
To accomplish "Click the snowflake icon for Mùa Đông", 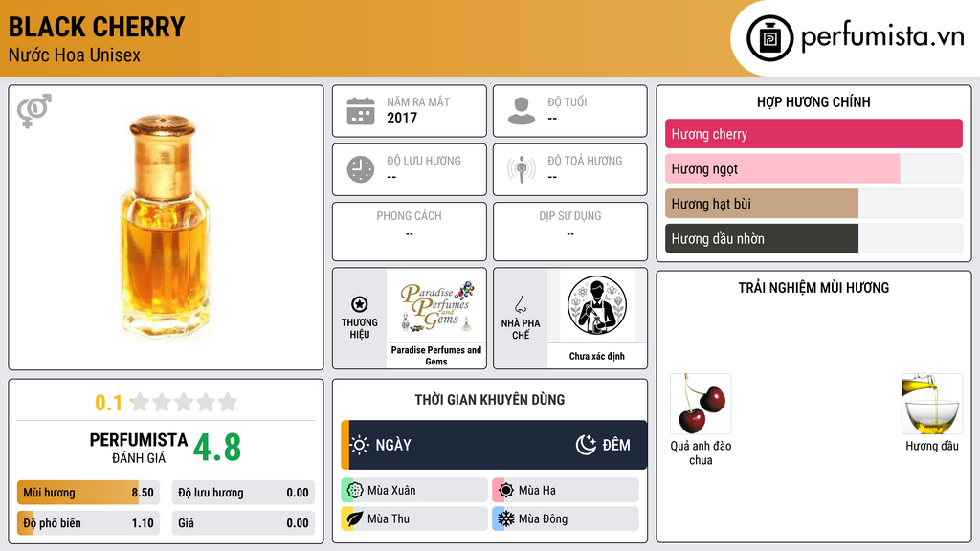I will (x=505, y=518).
